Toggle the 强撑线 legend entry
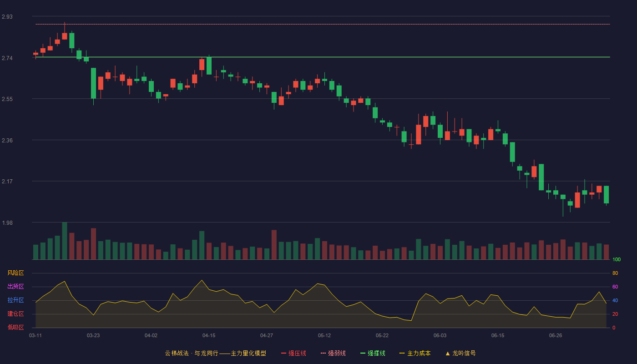Viewport: 637px width, 364px height. pos(373,353)
